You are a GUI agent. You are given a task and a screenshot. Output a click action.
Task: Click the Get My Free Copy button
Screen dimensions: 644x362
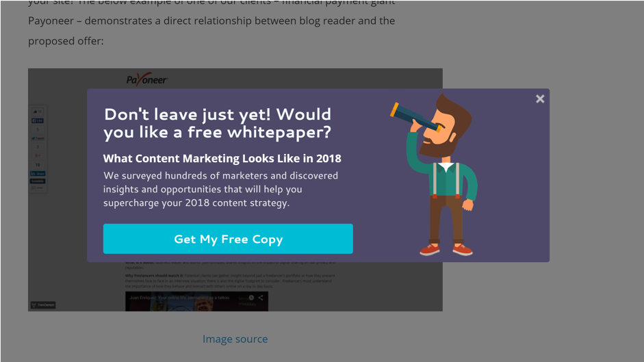pos(228,239)
